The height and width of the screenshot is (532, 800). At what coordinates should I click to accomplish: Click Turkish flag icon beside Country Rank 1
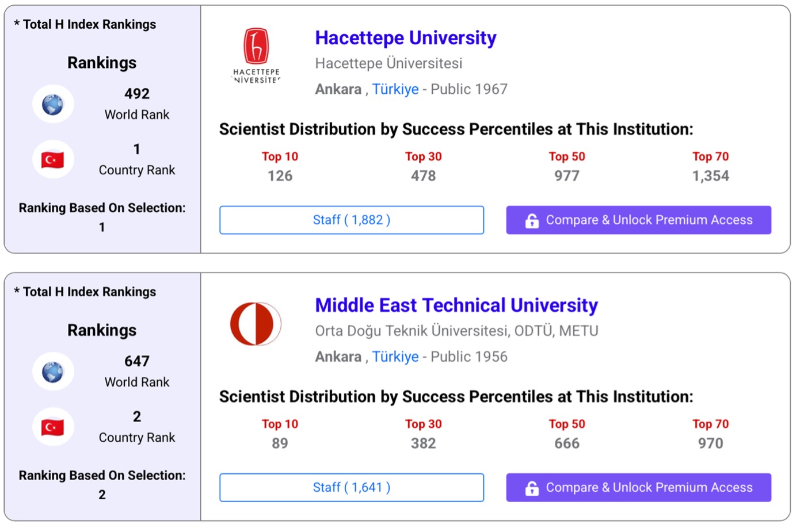pyautogui.click(x=53, y=159)
